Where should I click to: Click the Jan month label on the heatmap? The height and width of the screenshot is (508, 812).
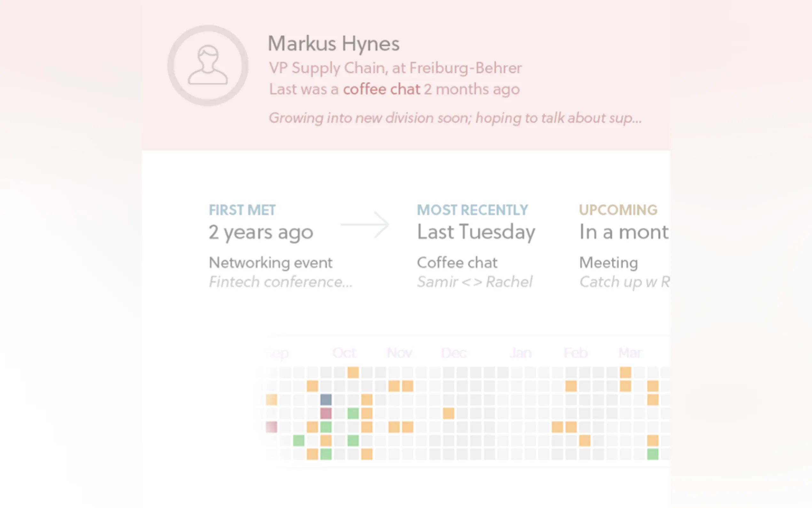pyautogui.click(x=521, y=353)
